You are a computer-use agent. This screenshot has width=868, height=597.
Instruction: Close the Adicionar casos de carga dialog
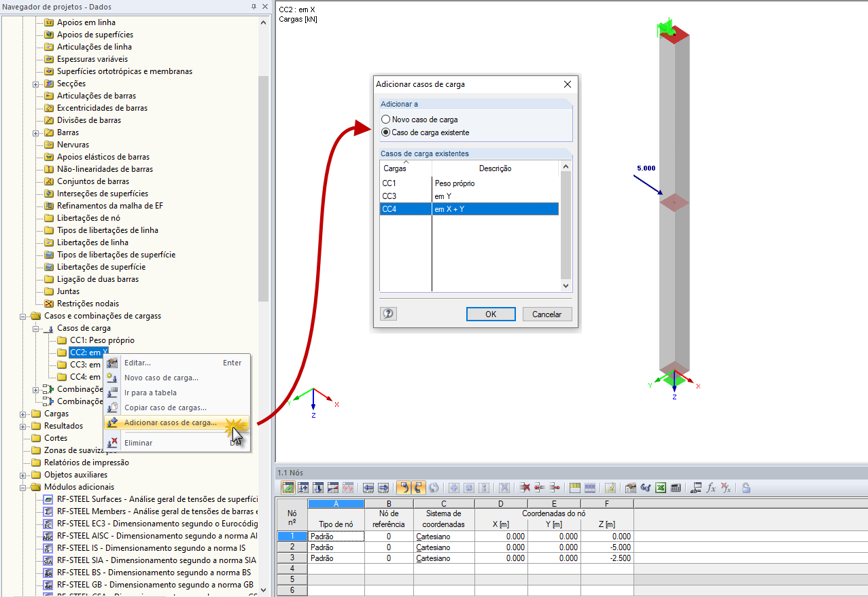point(568,84)
